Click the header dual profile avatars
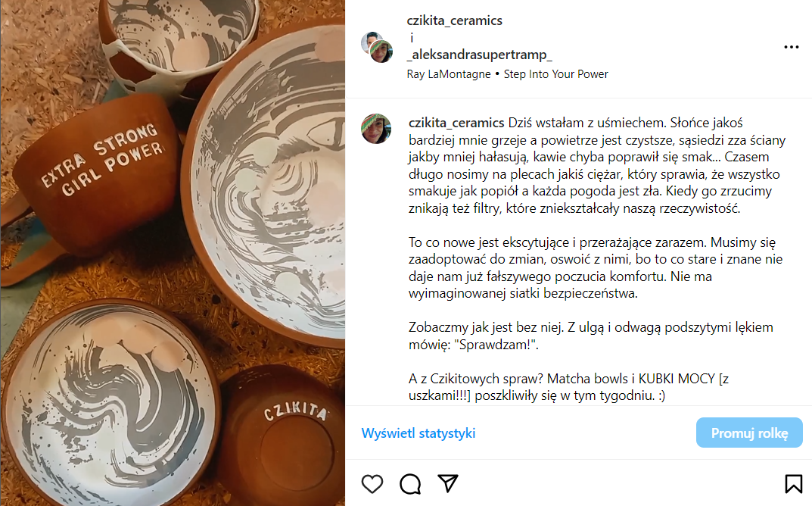812x506 pixels. (377, 47)
